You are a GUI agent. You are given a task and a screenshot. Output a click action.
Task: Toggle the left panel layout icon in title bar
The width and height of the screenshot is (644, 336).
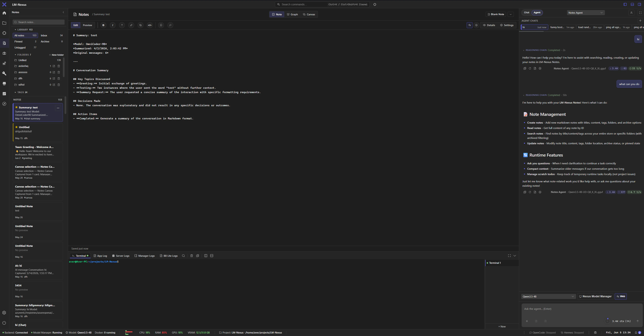pos(625,5)
